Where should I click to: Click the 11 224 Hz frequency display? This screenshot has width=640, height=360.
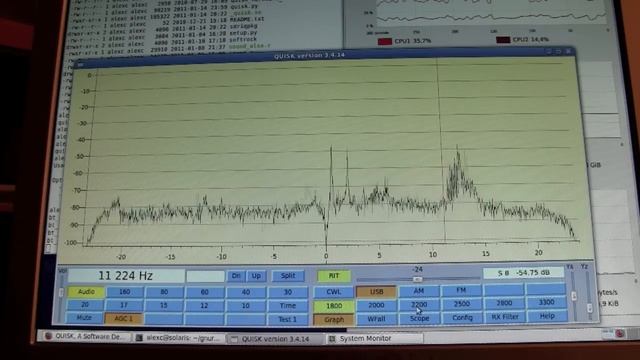(126, 276)
